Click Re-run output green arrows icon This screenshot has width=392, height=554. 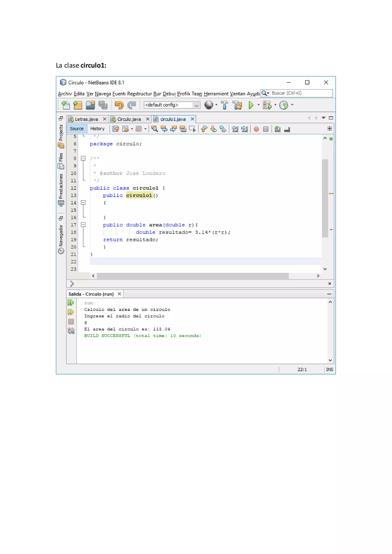pos(71,303)
